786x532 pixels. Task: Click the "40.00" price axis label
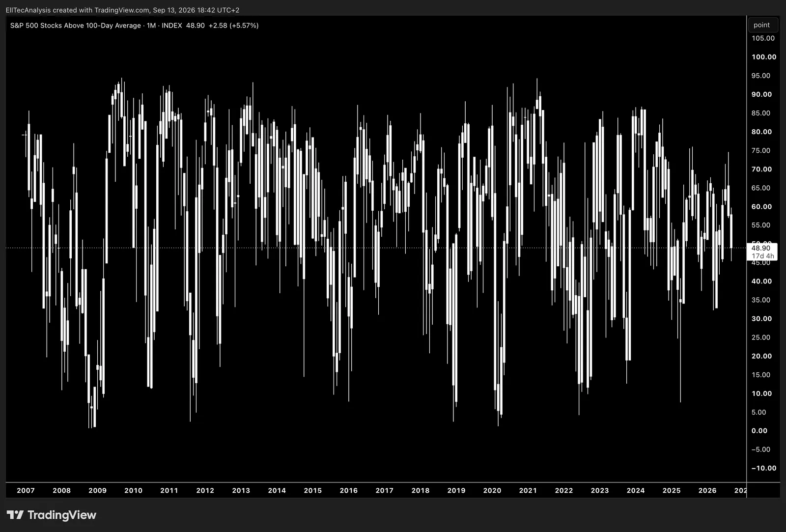click(761, 281)
